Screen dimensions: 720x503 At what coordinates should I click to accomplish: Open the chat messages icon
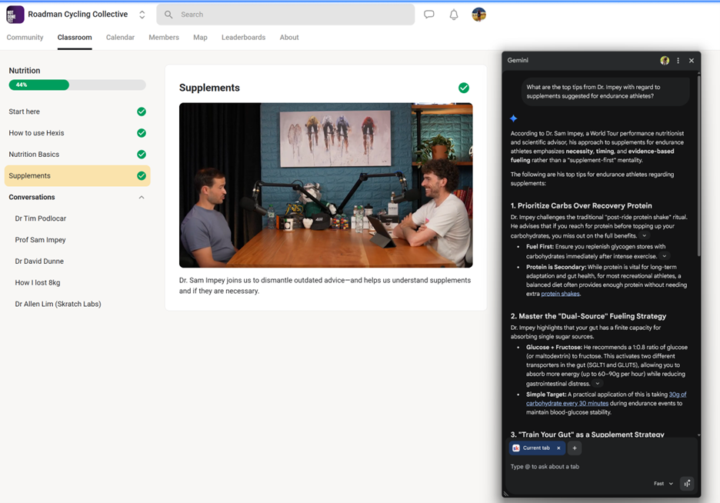tap(429, 15)
